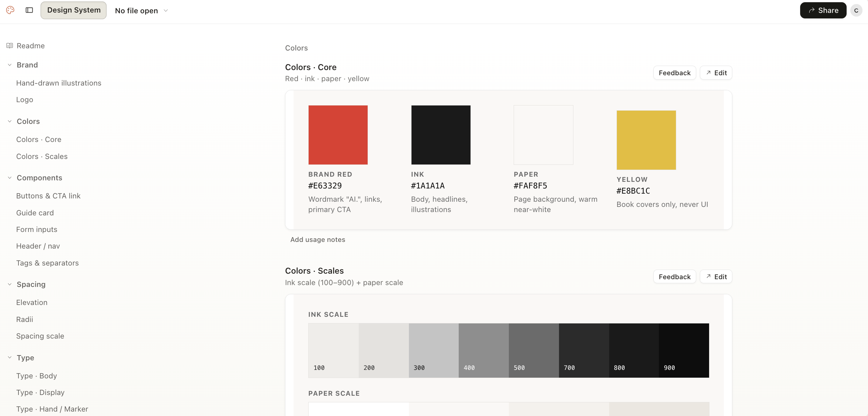Open Colors · Scales in sidebar
This screenshot has width=868, height=416.
coord(42,156)
